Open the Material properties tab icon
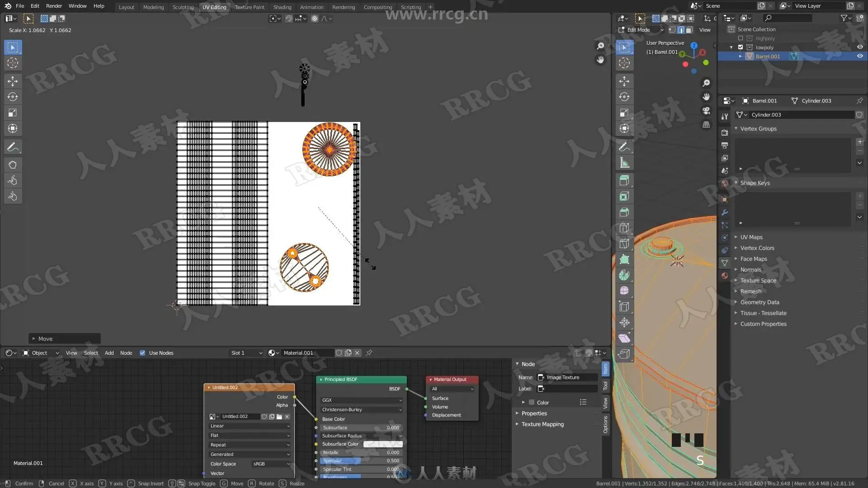The height and width of the screenshot is (488, 868). (725, 276)
